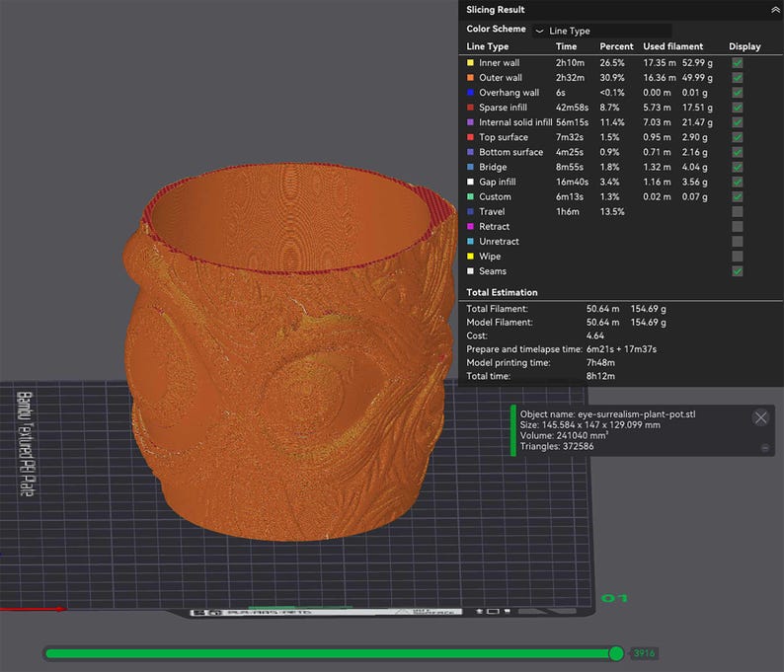Click the Total time 8h12m value
784x672 pixels.
[x=600, y=376]
